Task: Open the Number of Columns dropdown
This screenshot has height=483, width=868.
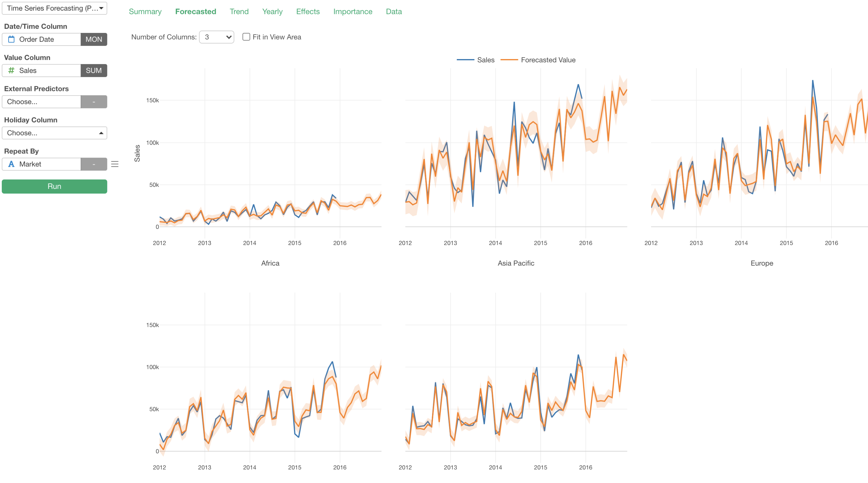Action: click(x=217, y=37)
